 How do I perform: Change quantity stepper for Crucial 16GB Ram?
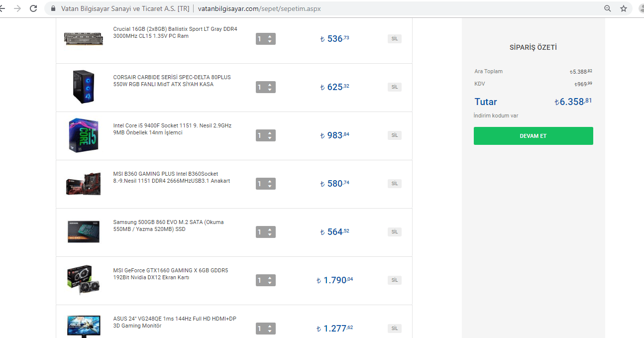(x=265, y=39)
